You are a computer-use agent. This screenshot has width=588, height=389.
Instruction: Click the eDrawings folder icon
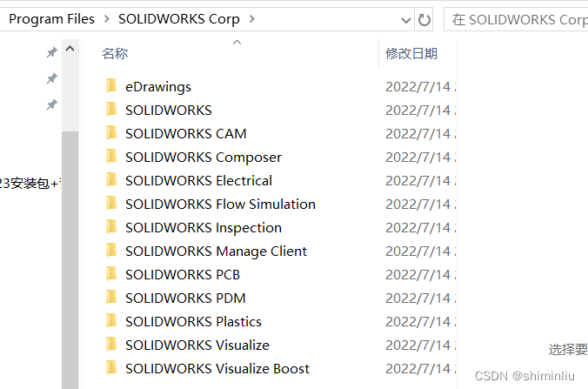(111, 86)
